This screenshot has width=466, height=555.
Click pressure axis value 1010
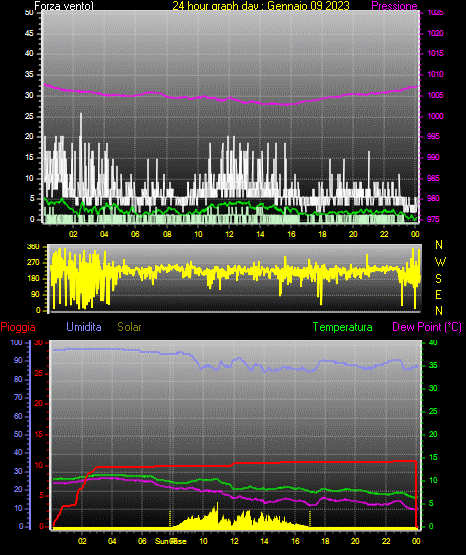pos(435,74)
